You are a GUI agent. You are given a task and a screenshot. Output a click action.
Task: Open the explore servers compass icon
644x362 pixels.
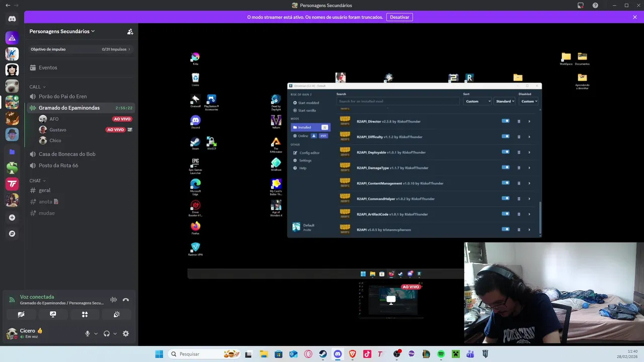point(12,234)
